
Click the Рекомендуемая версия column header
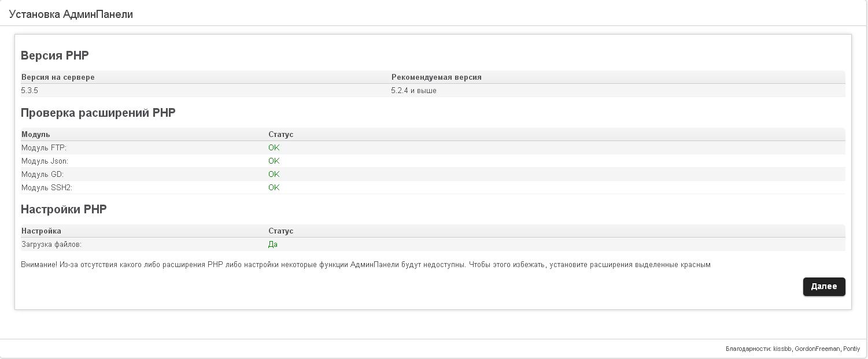[x=436, y=77]
